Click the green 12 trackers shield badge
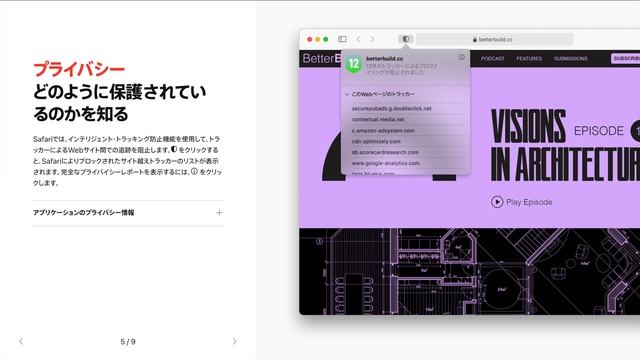640x360 pixels. click(x=354, y=64)
